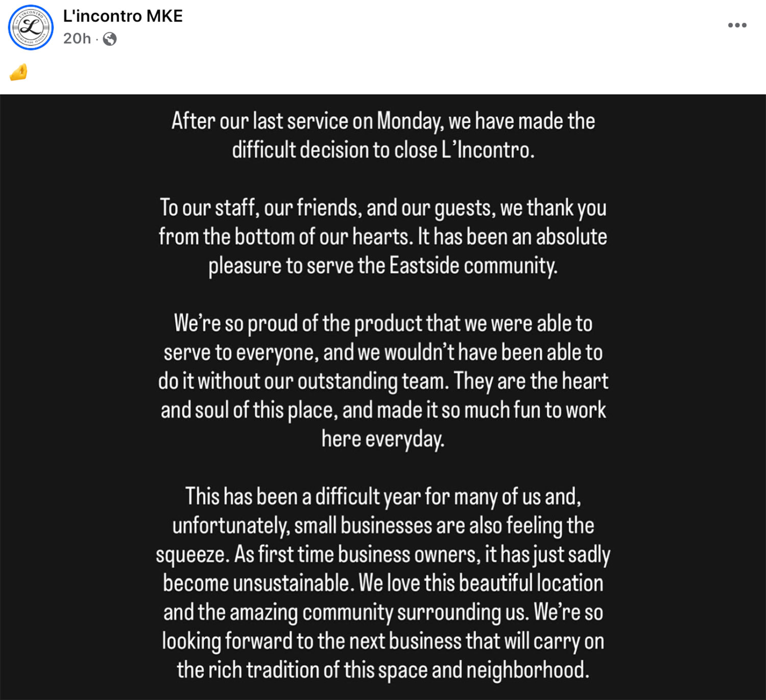Viewport: 766px width, 700px height.
Task: Click the pinched-fingers emoji in the caption
Action: tap(18, 72)
